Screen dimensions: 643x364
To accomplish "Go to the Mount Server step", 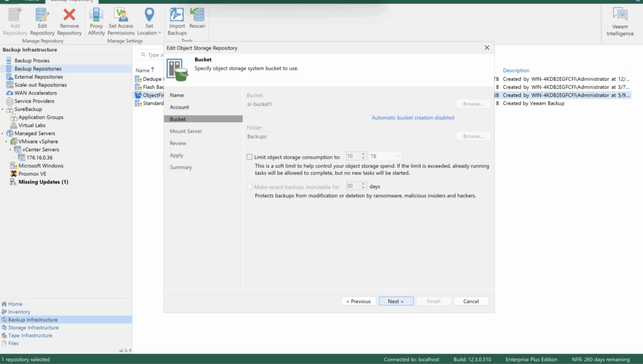I will click(x=186, y=131).
